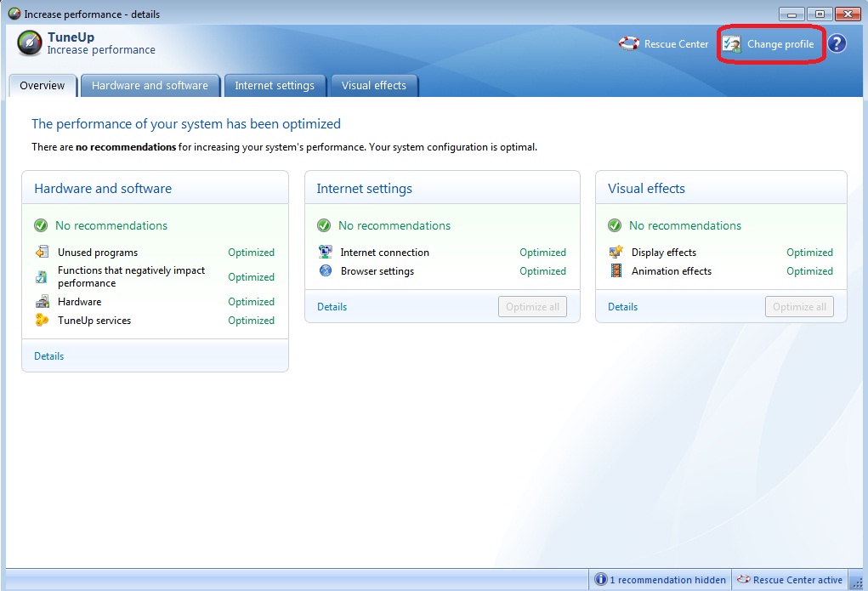
Task: Select the Unused programs row label
Action: point(98,252)
